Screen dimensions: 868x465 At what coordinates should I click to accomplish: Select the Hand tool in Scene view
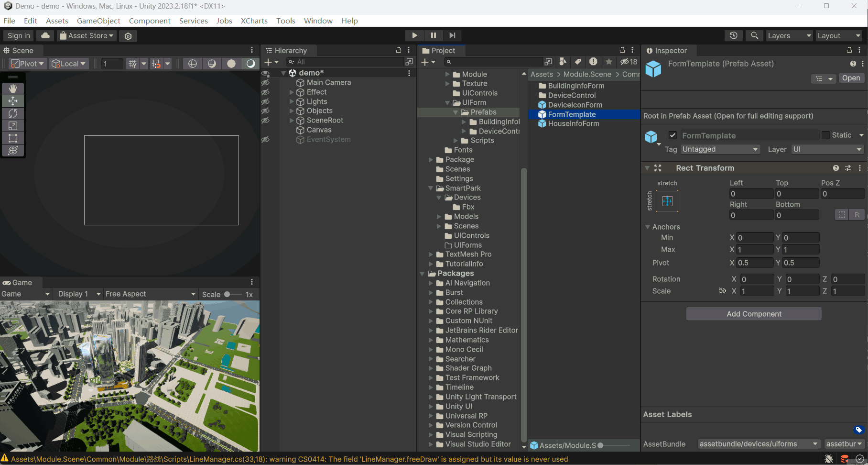(13, 89)
